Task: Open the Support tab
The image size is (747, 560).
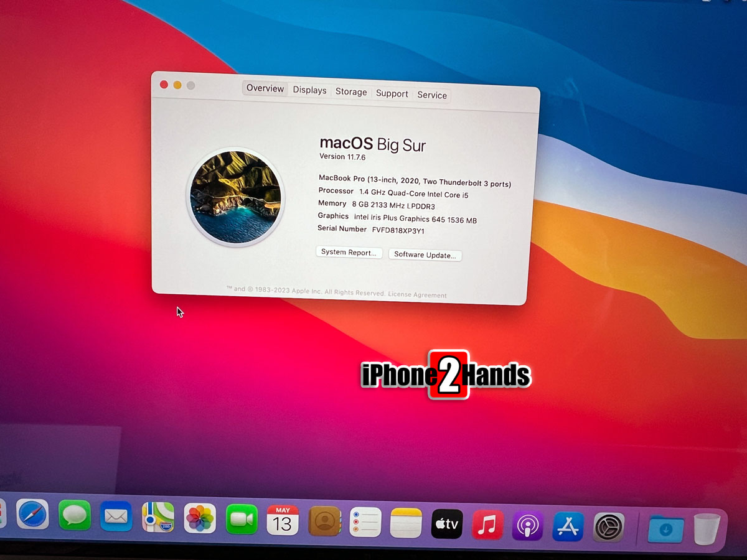Action: click(x=392, y=94)
